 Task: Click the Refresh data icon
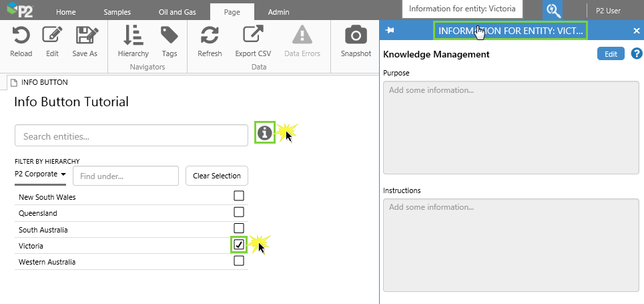(210, 35)
